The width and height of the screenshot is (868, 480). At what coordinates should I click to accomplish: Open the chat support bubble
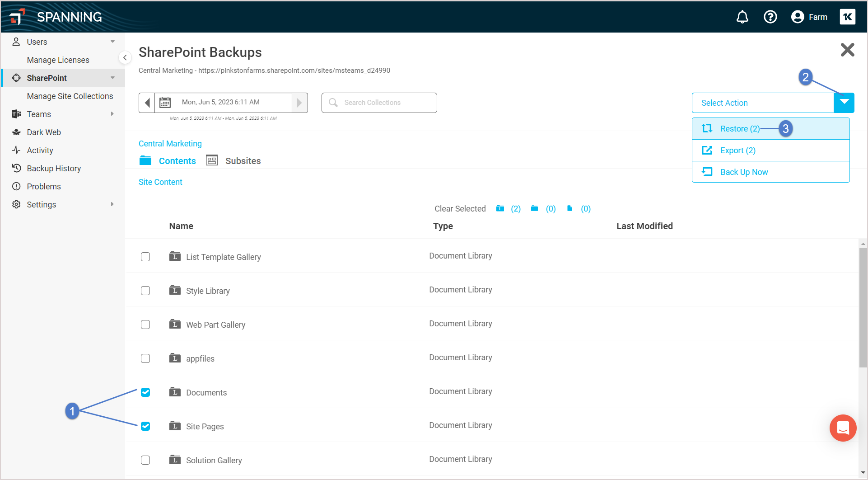point(843,428)
